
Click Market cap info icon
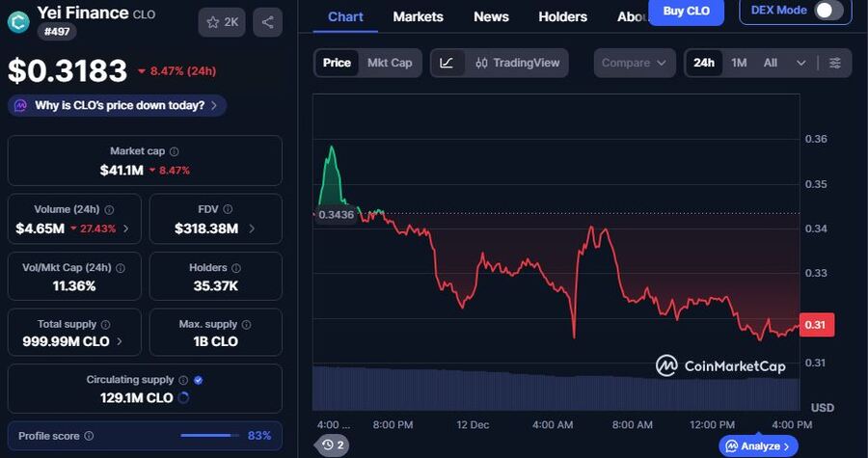click(175, 151)
